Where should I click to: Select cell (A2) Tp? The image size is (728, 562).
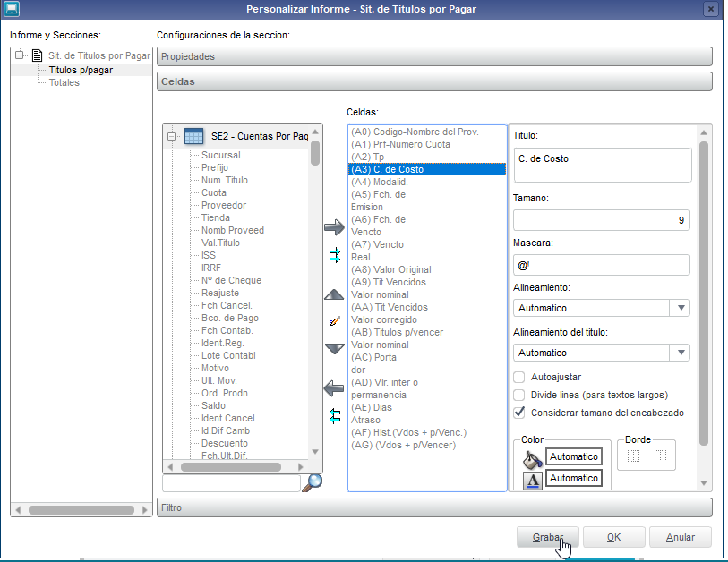[x=426, y=157]
